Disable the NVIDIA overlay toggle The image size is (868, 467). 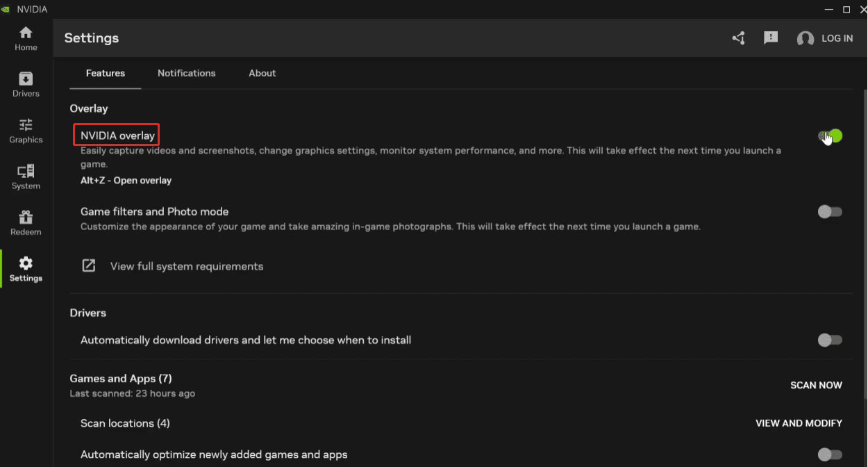pos(830,136)
